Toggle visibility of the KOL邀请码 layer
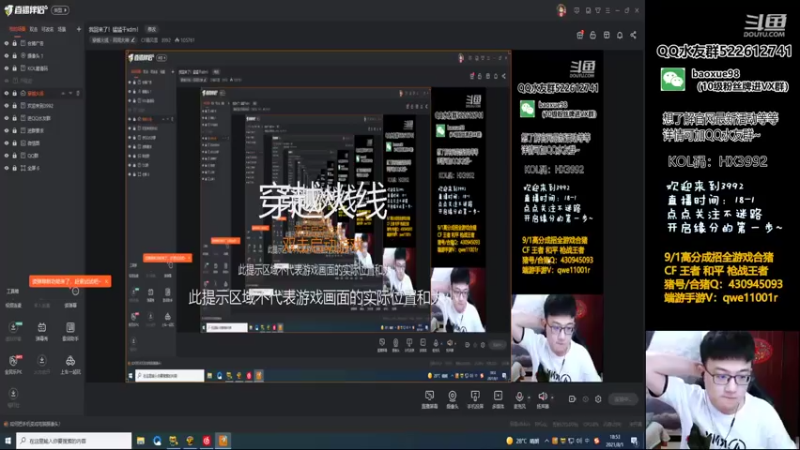The width and height of the screenshot is (800, 450). coord(7,68)
